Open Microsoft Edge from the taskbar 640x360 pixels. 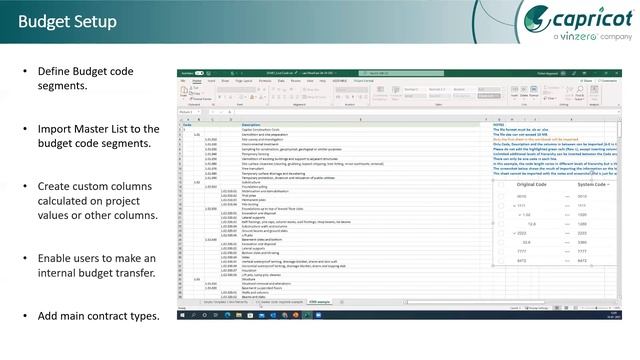click(x=227, y=315)
